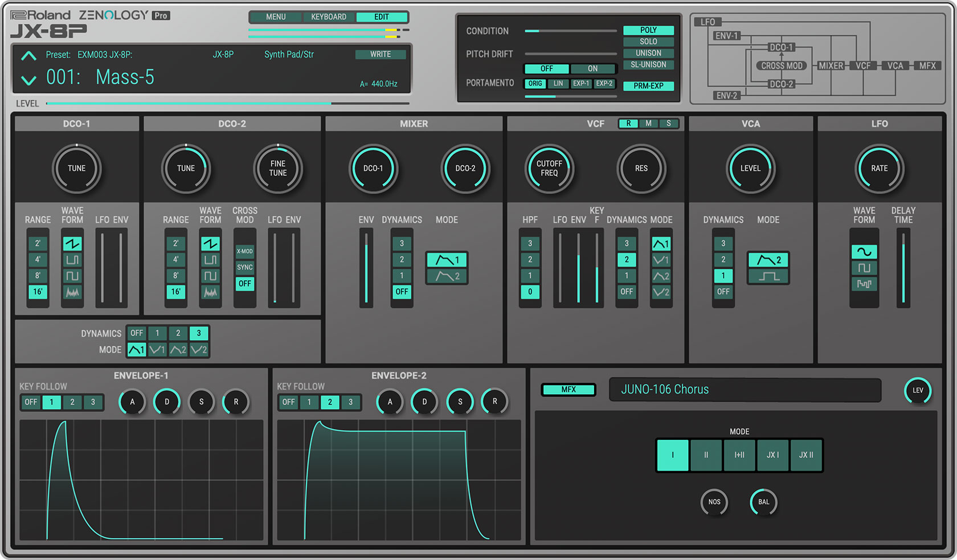The height and width of the screenshot is (560, 957).
Task: Select DCO-1 pulse waveform icon
Action: (72, 260)
